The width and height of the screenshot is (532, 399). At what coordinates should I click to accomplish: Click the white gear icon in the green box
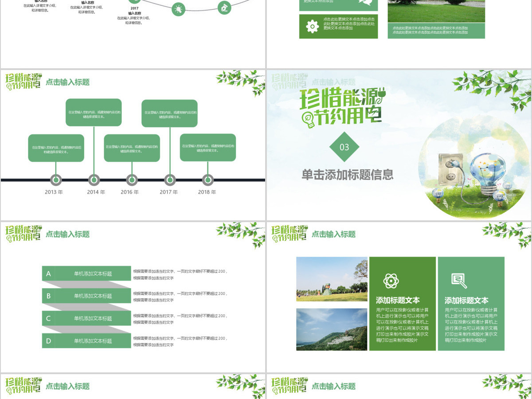click(313, 27)
